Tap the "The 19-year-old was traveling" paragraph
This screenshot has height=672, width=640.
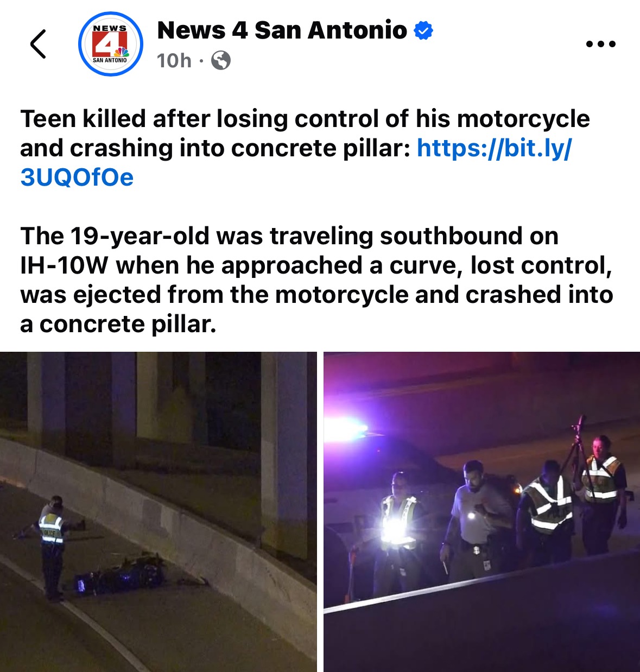pos(316,280)
